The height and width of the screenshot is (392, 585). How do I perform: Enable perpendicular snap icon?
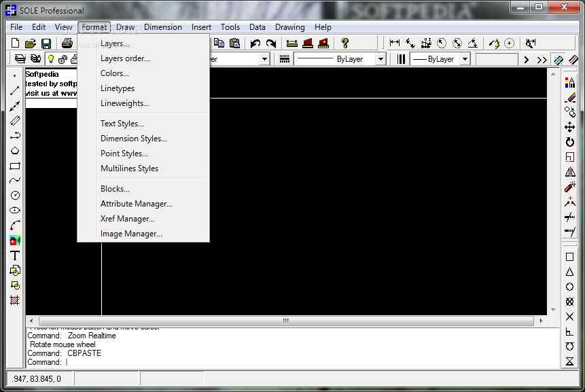point(569,332)
